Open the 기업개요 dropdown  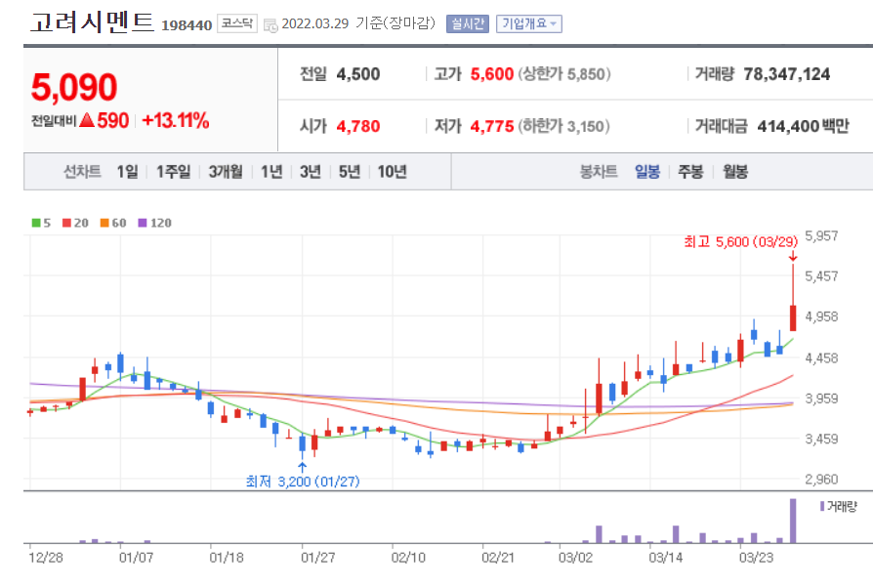pos(529,24)
